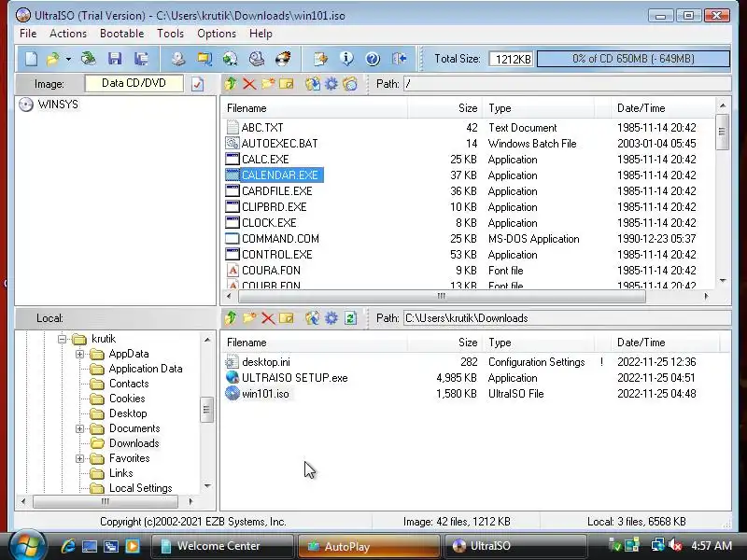Click the Save As toolbar icon
Image resolution: width=747 pixels, height=560 pixels.
[x=141, y=59]
